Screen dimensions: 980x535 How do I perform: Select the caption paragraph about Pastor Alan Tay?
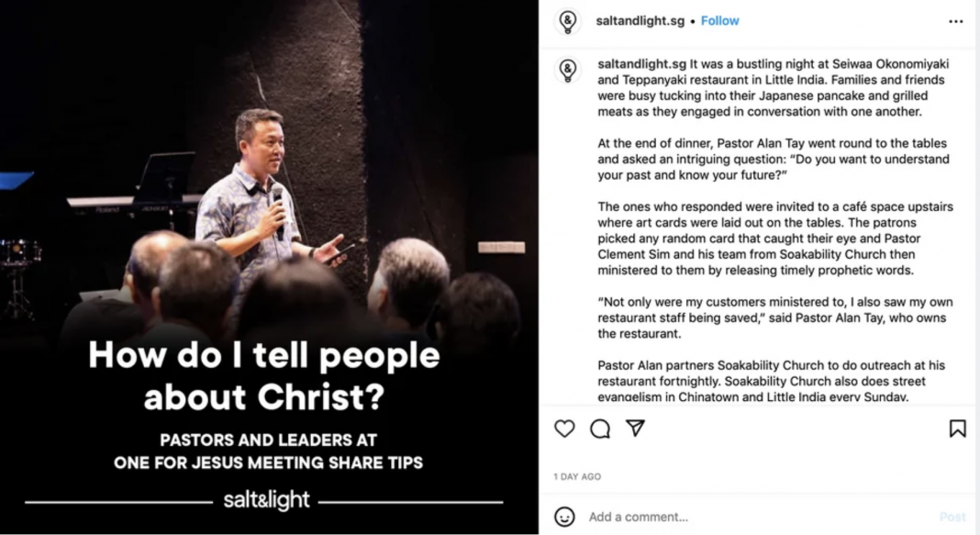tap(774, 160)
